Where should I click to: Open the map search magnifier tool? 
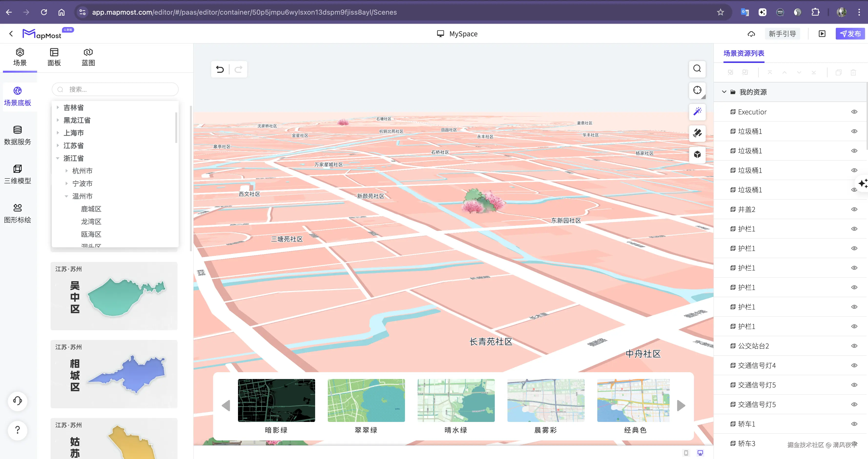tap(697, 69)
